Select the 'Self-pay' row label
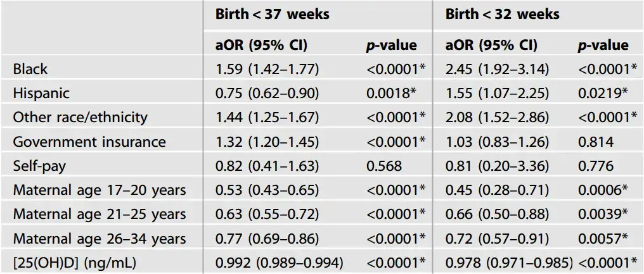Viewport: 644px width, 274px height. pos(39,166)
